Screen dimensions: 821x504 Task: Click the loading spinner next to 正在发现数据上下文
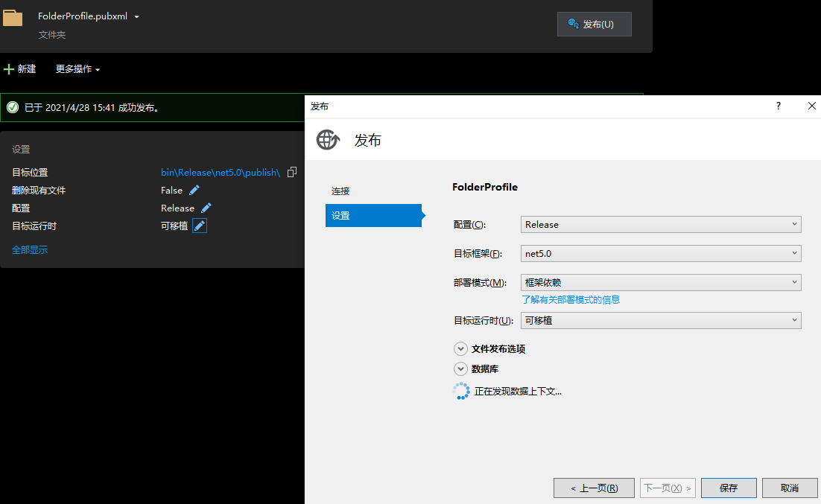pyautogui.click(x=460, y=391)
